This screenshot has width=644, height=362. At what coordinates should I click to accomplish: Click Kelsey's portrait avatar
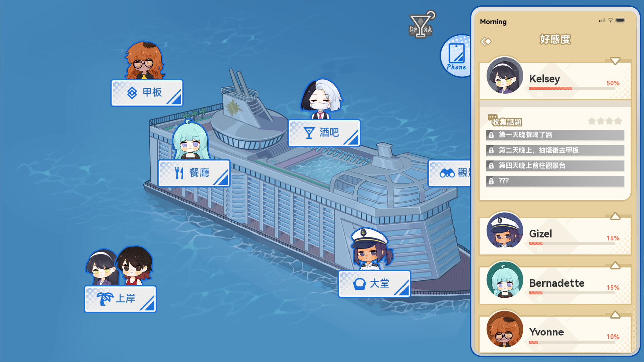click(504, 75)
